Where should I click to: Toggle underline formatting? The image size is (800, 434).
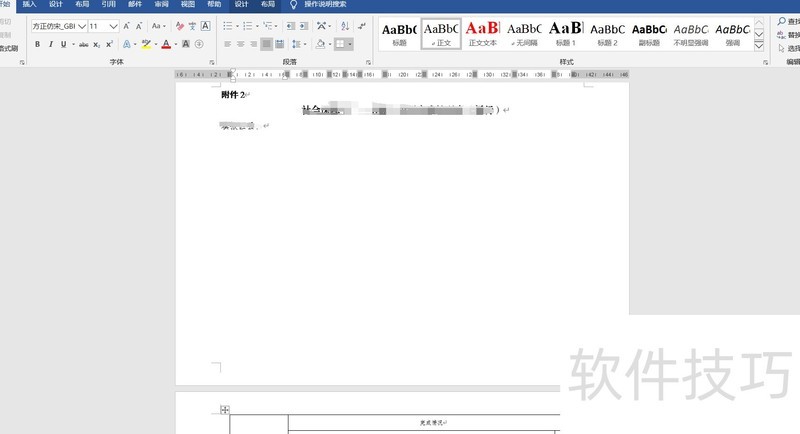pyautogui.click(x=64, y=44)
